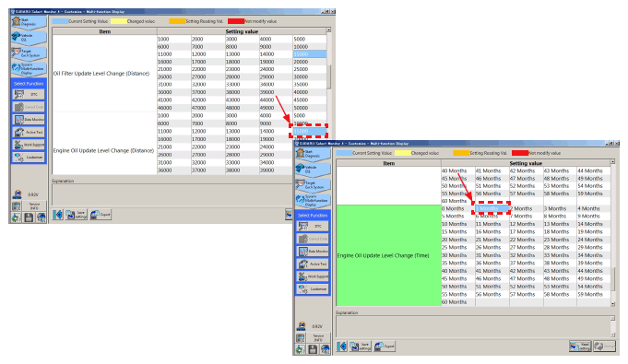Image resolution: width=628 pixels, height=364 pixels.
Task: Click battery voltage icon in the Distance window
Action: [17, 194]
